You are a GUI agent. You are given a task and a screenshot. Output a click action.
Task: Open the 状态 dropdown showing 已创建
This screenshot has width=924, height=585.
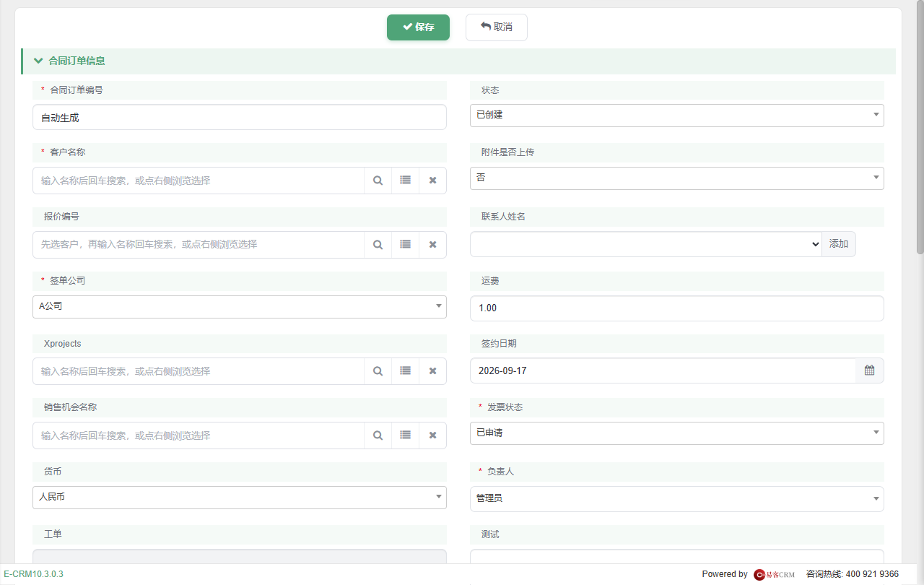pyautogui.click(x=676, y=116)
